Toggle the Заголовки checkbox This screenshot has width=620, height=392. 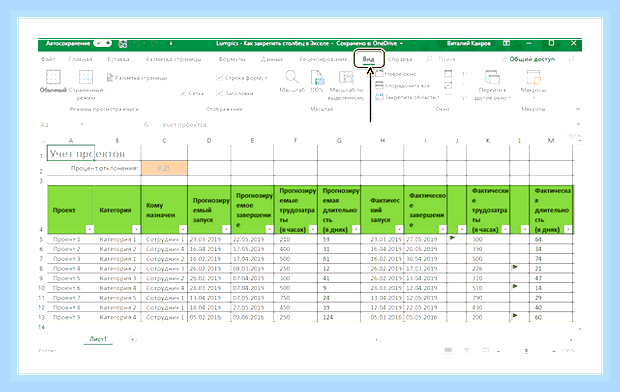click(220, 93)
